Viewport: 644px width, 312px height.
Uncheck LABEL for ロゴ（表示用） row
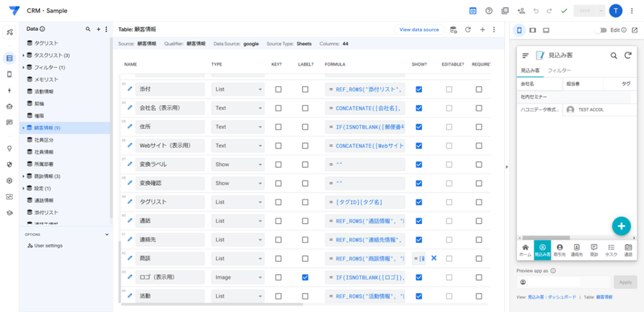point(305,277)
